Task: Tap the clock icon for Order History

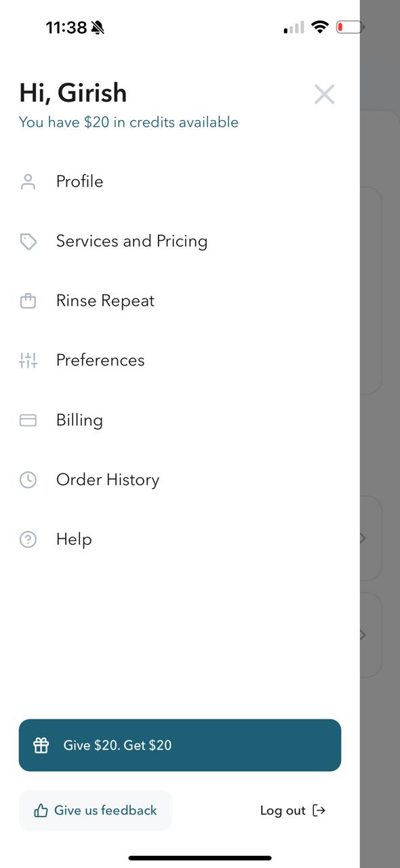Action: tap(28, 480)
